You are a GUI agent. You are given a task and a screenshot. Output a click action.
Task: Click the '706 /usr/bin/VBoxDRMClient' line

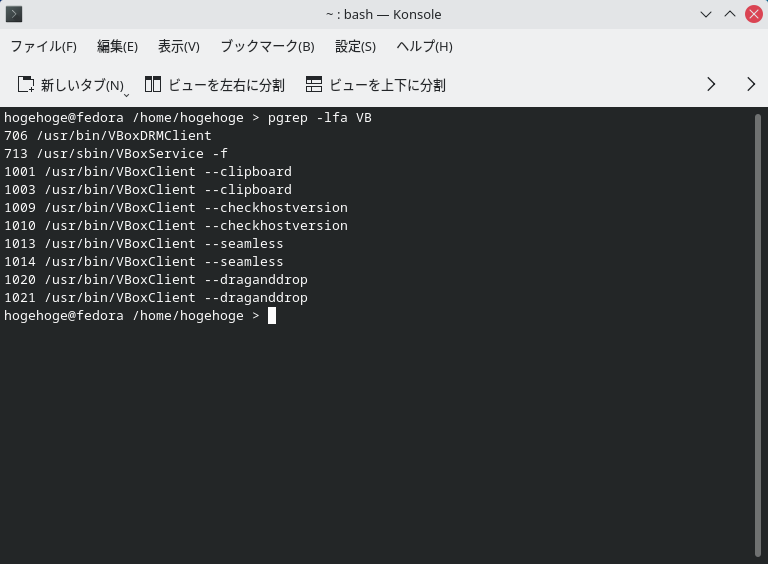pos(108,136)
